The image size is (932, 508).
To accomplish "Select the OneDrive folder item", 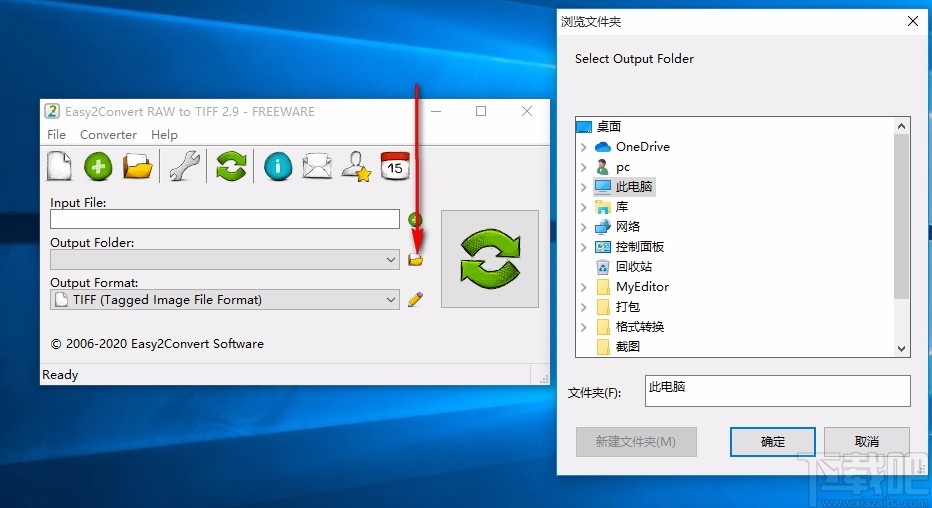I will [x=643, y=147].
